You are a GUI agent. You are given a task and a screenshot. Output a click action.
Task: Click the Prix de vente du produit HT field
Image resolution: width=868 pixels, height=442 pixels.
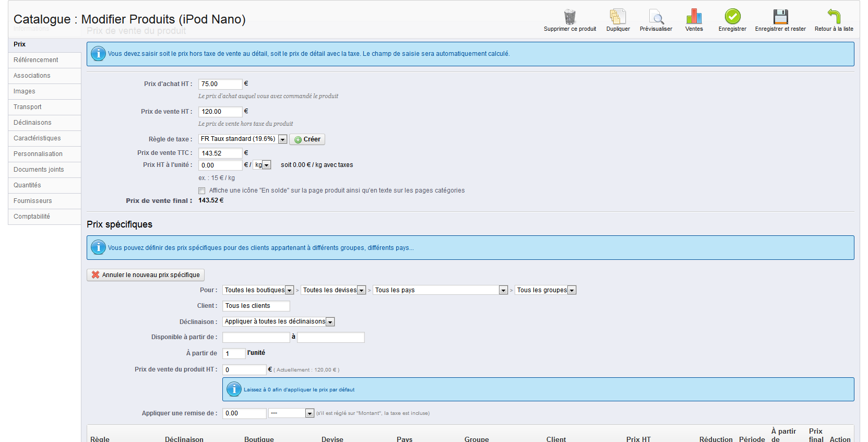[x=244, y=370]
